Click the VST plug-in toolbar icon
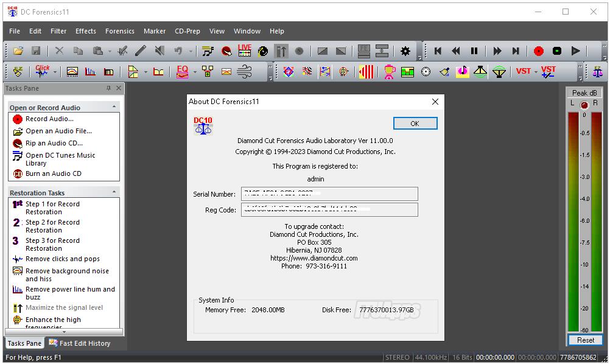610x364 pixels. click(x=523, y=71)
